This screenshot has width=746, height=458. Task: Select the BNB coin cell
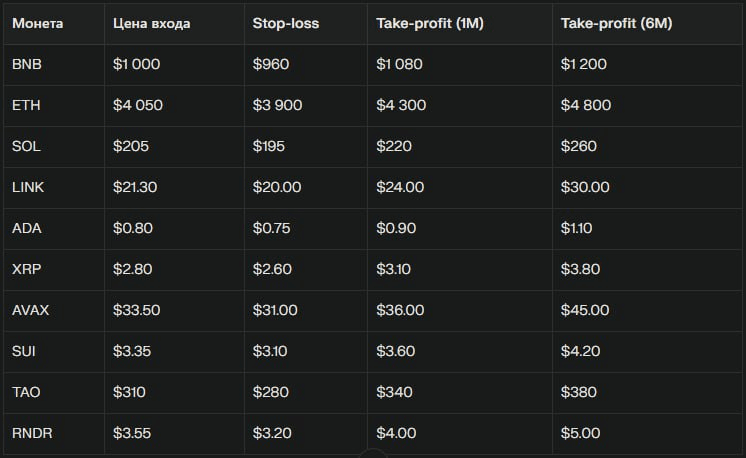point(27,64)
